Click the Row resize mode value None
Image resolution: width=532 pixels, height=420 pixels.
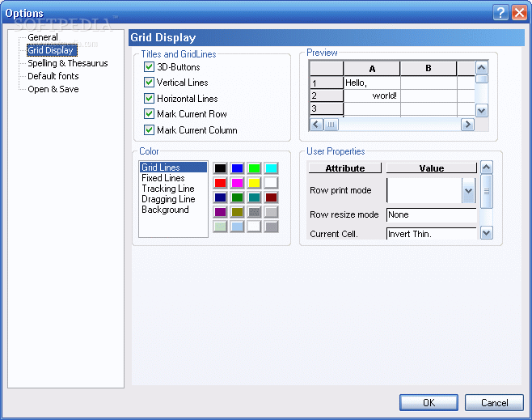click(431, 214)
